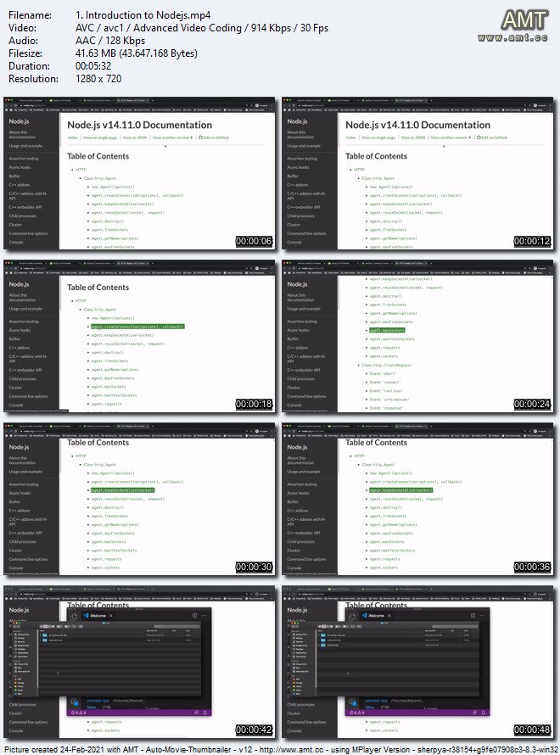Click highlighted agent.keepSocketAlive link in 00:00:36 frame
The image size is (560, 755).
(401, 490)
